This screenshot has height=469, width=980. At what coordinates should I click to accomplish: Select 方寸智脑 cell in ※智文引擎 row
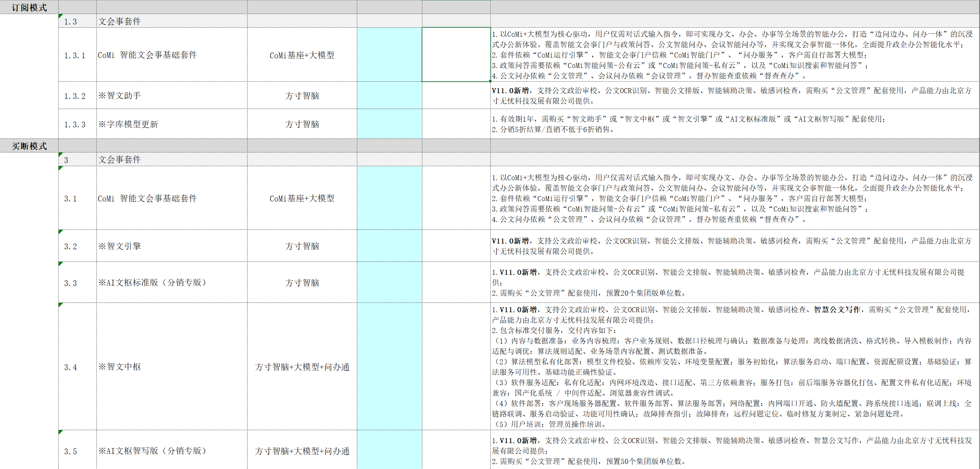coord(302,246)
